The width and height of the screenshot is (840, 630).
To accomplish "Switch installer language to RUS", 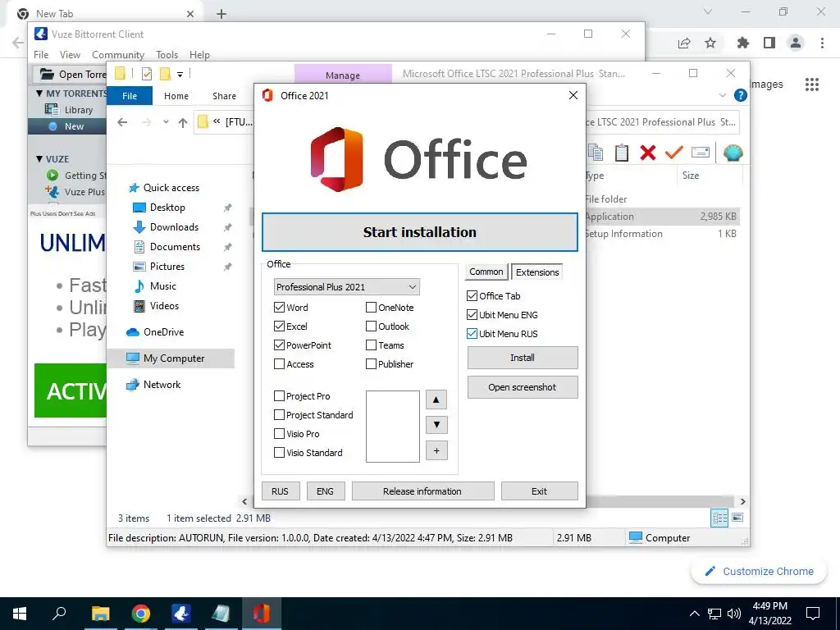I will click(280, 491).
